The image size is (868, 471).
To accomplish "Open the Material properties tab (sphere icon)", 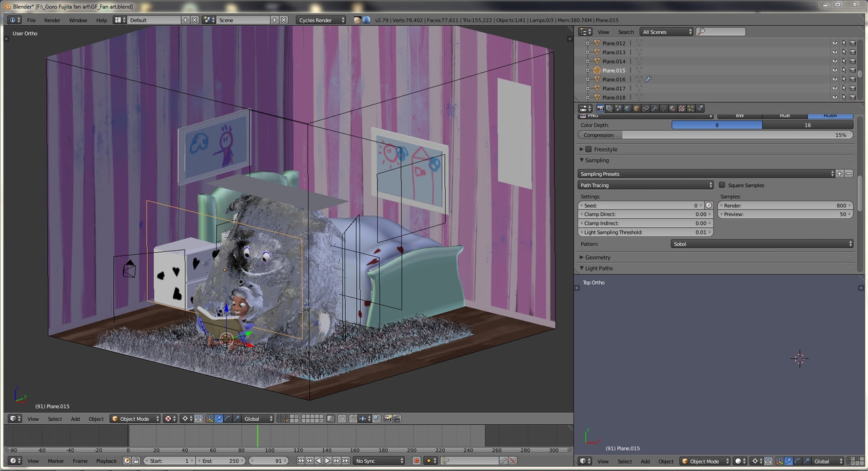I will (673, 108).
